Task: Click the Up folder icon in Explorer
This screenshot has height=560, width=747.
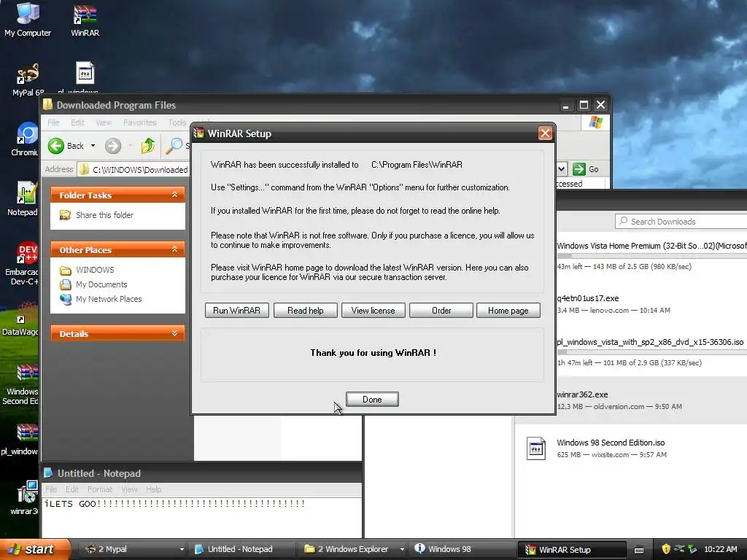Action: (148, 146)
